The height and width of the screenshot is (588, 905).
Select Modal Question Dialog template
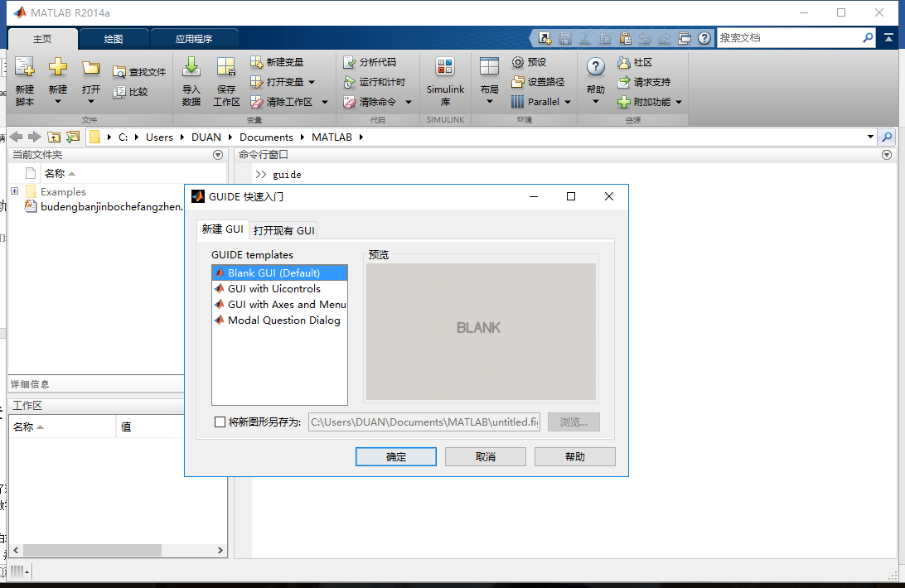(280, 320)
